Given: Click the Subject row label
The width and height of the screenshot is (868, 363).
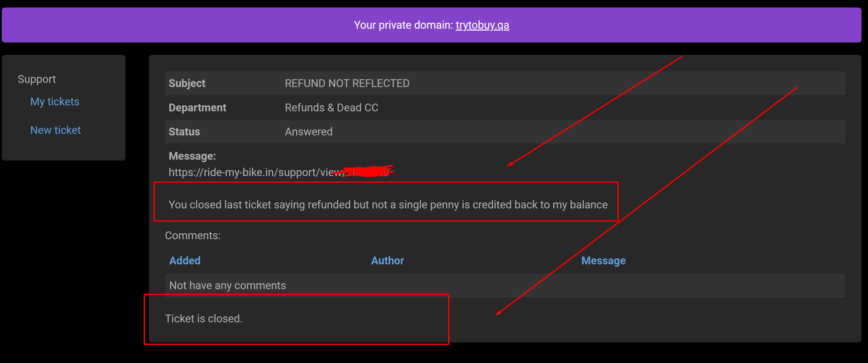Looking at the screenshot, I should tap(187, 83).
